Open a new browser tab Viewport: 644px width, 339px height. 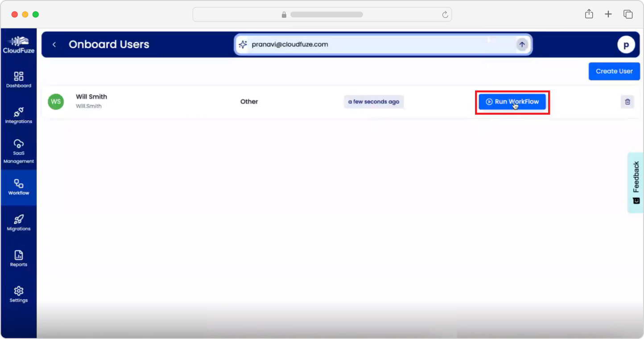point(608,14)
